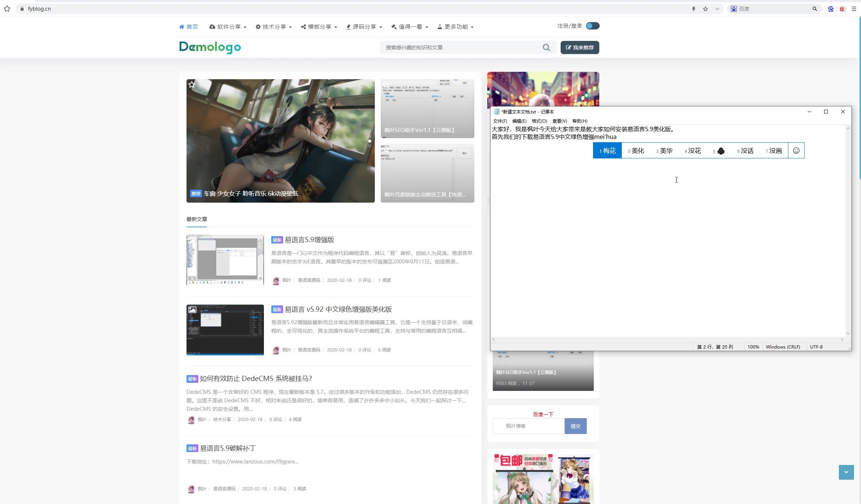Viewport: 861px width, 504px height.
Task: Click the Baidu paw extension icon
Action: [830, 9]
